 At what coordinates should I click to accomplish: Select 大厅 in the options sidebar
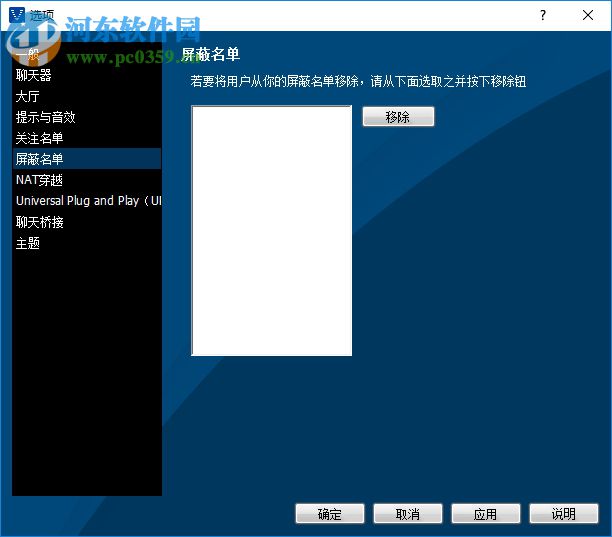(x=87, y=96)
